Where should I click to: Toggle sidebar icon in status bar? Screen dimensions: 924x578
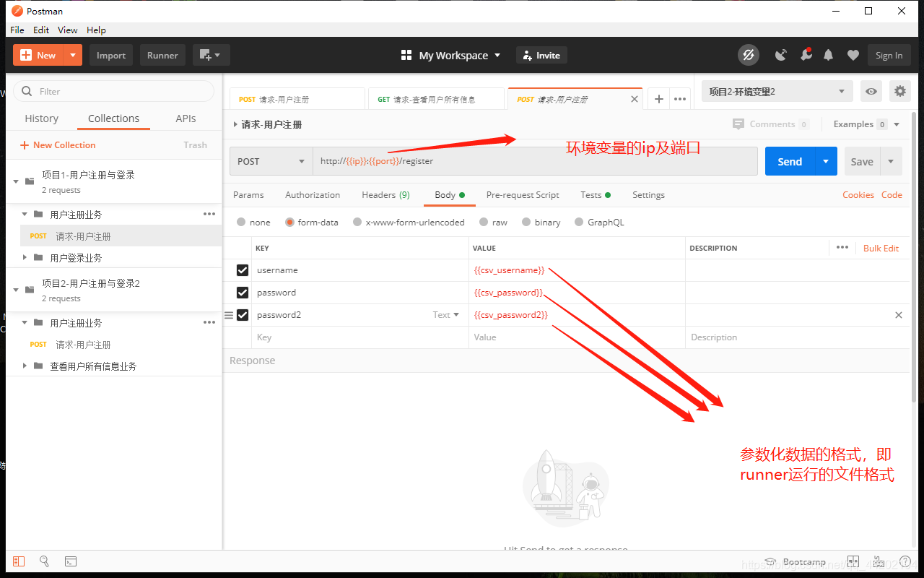[x=19, y=561]
